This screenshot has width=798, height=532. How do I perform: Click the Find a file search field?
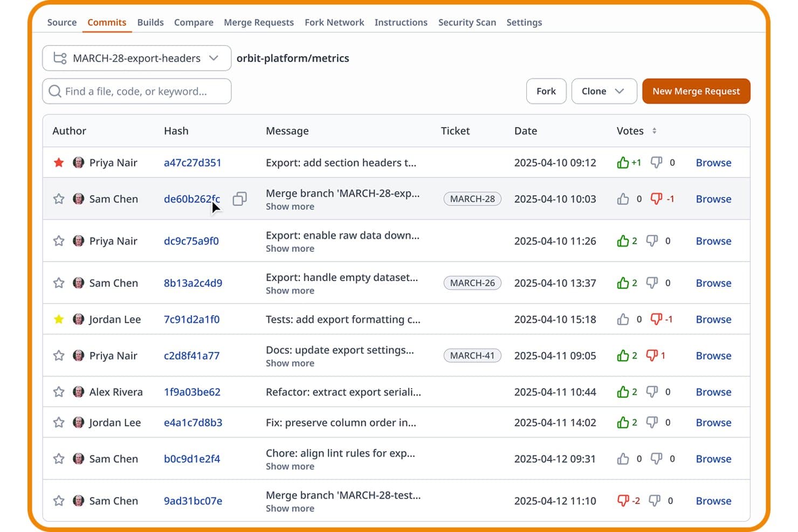[137, 91]
